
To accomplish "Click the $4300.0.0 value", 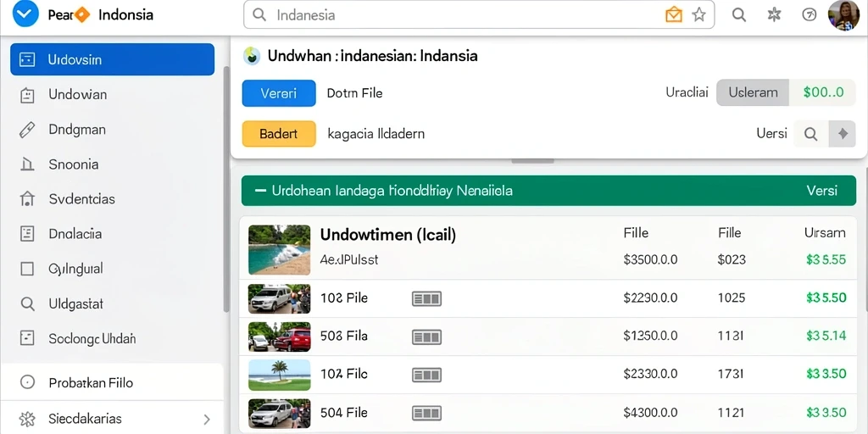I will tap(650, 413).
